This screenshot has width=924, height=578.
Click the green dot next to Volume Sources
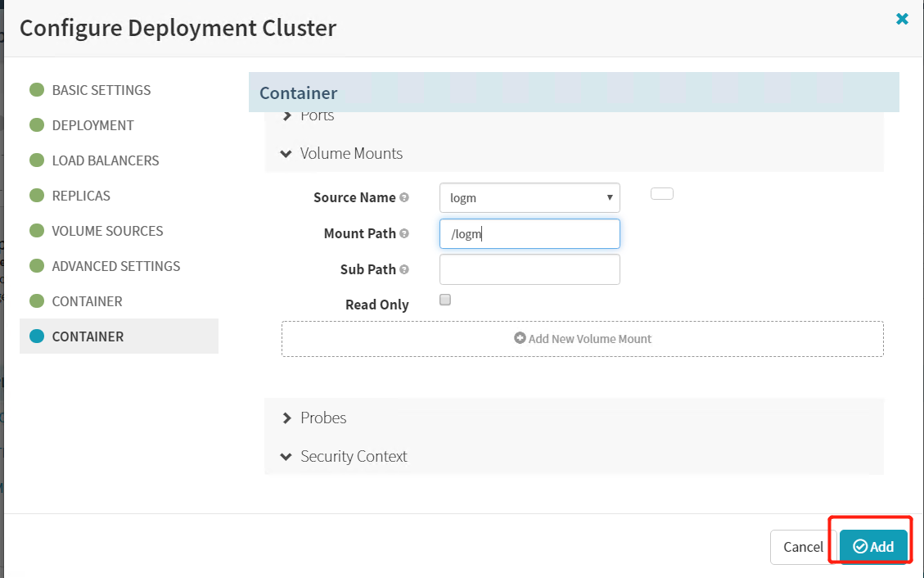(x=36, y=231)
